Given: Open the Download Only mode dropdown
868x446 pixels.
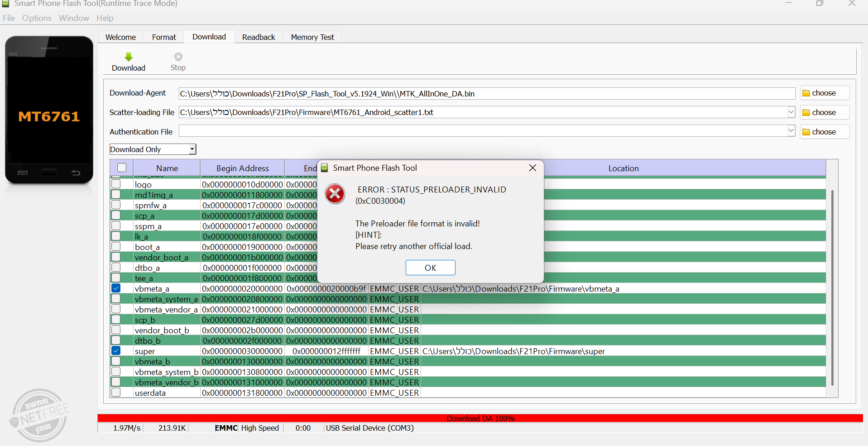Looking at the screenshot, I should pos(192,149).
